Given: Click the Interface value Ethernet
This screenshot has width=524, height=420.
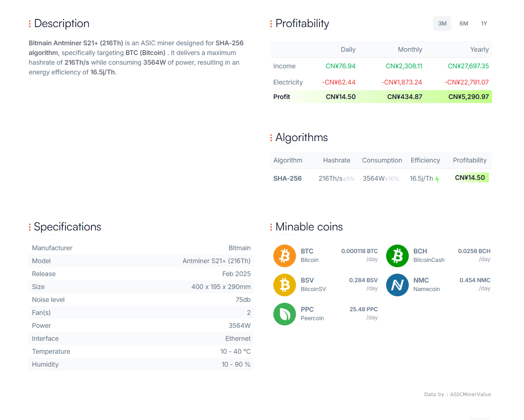Looking at the screenshot, I should pyautogui.click(x=238, y=338).
